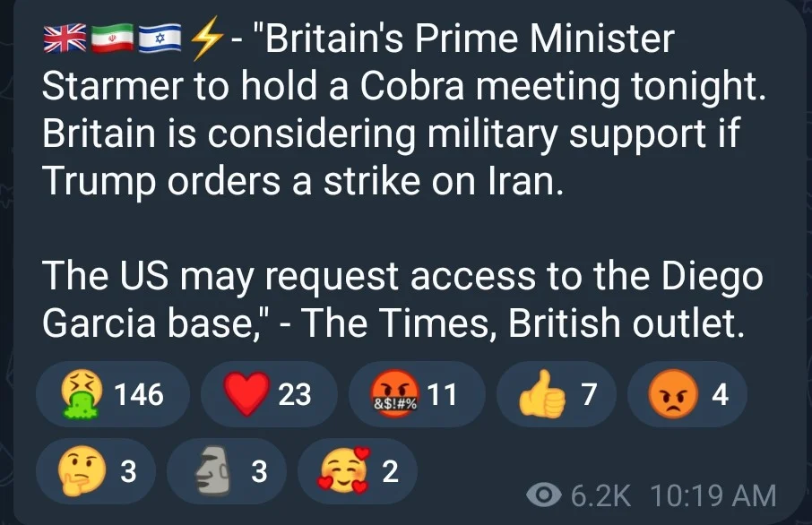The width and height of the screenshot is (812, 525).
Task: Click the 'Britain is considering military support' line
Action: click(391, 133)
